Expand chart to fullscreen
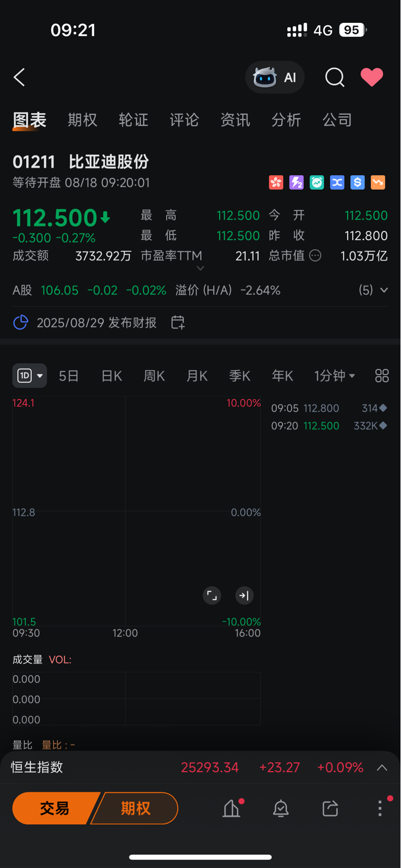Image resolution: width=401 pixels, height=868 pixels. (x=212, y=595)
